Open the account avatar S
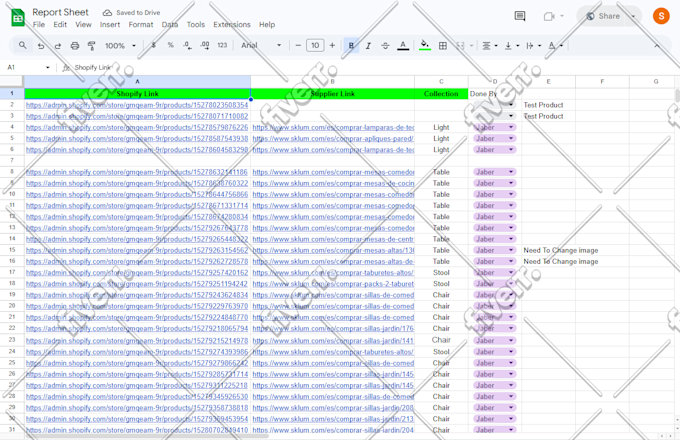The image size is (680, 440). coord(661,16)
